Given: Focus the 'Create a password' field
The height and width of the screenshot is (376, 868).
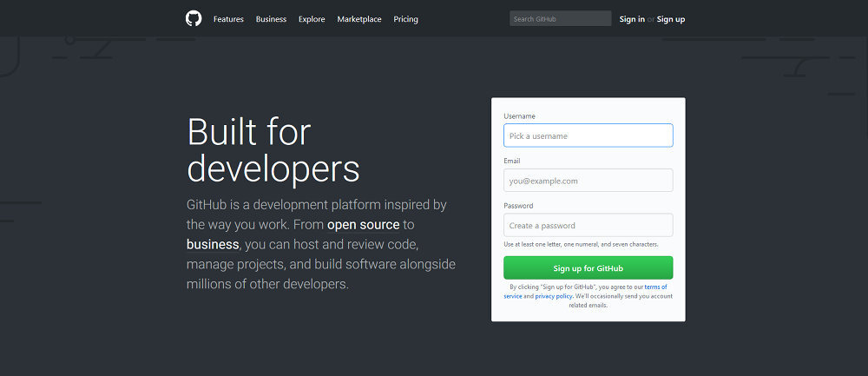Looking at the screenshot, I should pos(588,226).
